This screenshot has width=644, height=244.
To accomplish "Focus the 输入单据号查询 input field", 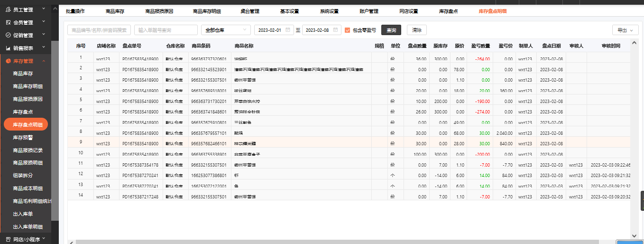I will click(x=166, y=30).
